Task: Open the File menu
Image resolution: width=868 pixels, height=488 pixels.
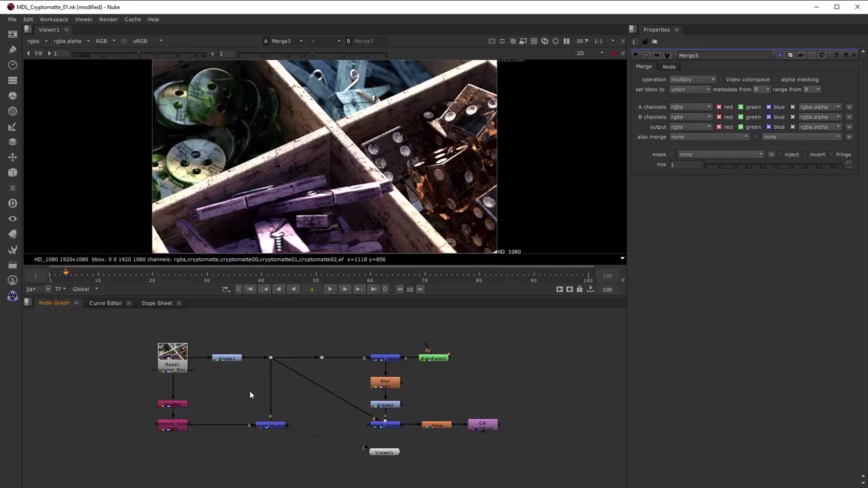Action: [x=12, y=19]
